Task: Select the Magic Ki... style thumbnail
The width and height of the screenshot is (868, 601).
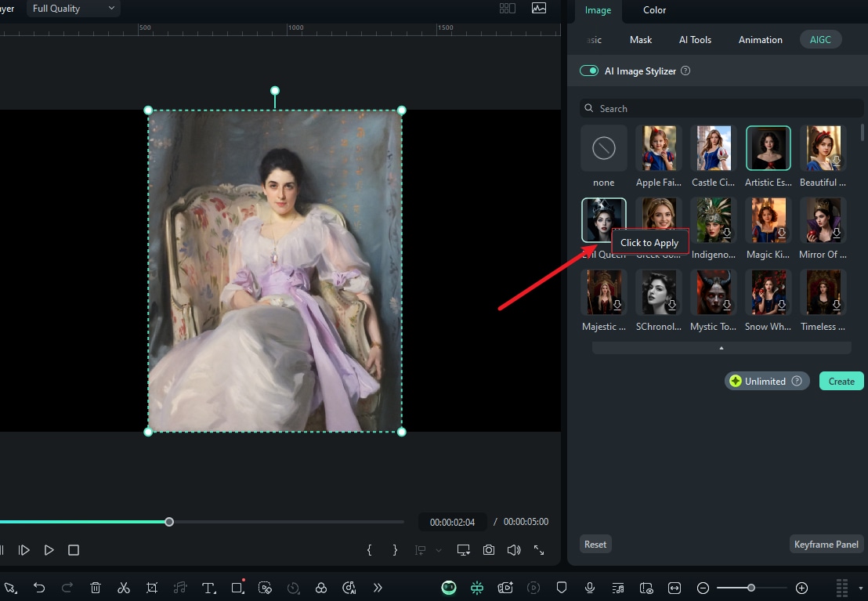Action: 768,220
